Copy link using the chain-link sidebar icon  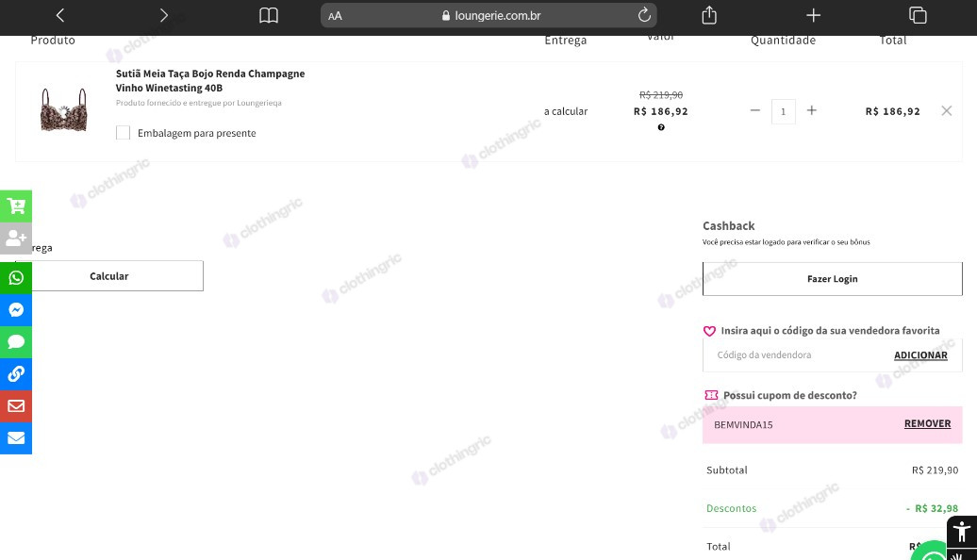pos(16,374)
